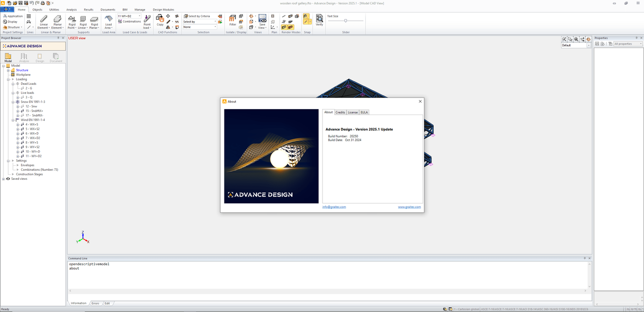
Task: Open the Analysis ribbon tab
Action: point(71,10)
